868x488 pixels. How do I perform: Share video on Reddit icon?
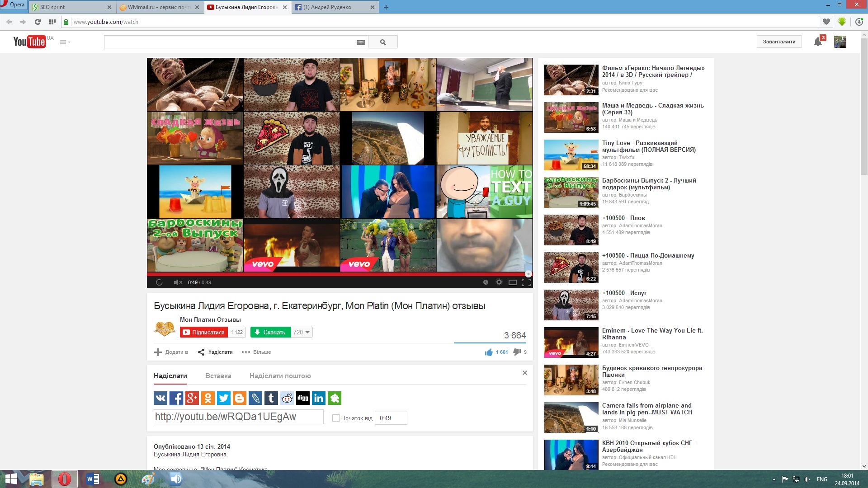tap(287, 398)
